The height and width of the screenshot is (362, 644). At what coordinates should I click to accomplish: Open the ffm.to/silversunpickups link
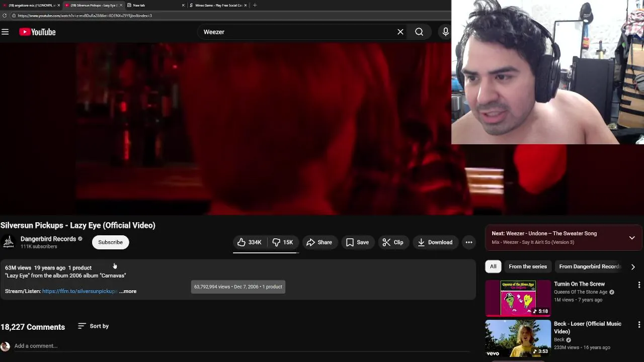click(x=79, y=291)
